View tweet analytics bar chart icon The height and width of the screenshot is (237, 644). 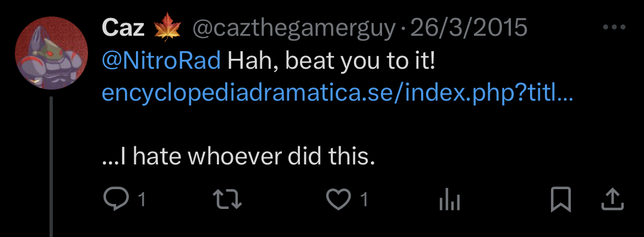(449, 201)
